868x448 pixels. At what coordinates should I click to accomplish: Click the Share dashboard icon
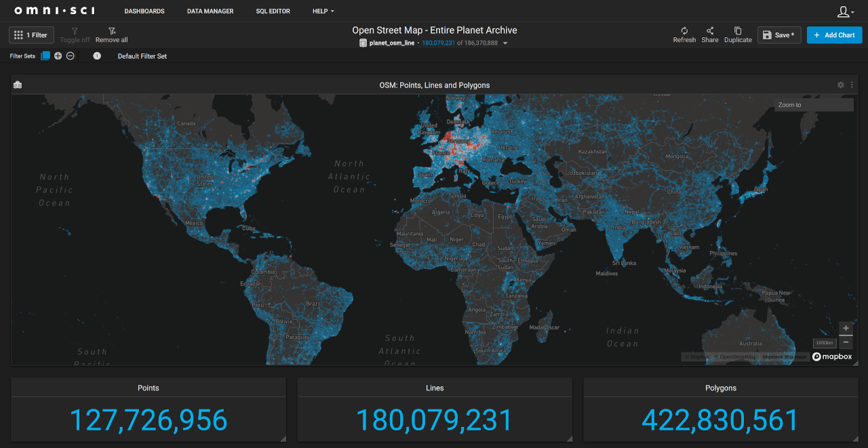click(x=710, y=31)
